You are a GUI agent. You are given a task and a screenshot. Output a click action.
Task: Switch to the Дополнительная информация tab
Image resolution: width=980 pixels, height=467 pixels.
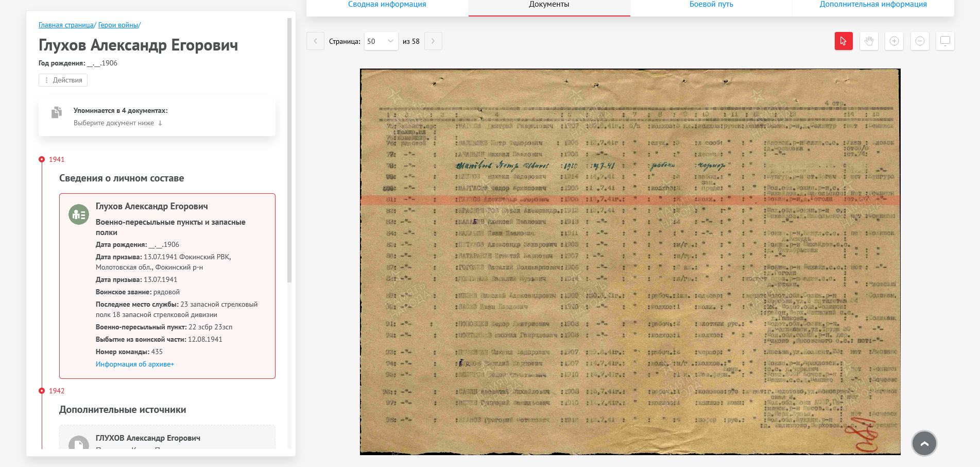tap(873, 5)
